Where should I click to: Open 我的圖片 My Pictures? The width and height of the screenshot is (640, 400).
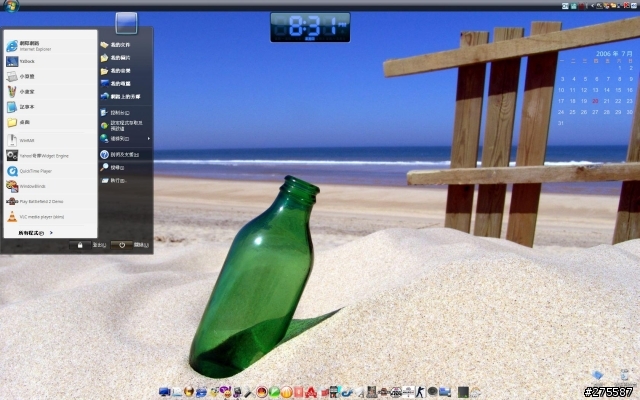point(125,58)
